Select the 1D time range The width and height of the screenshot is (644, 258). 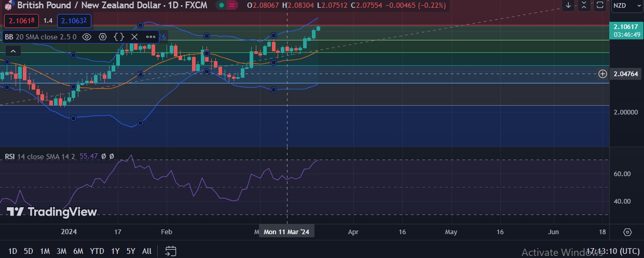pos(12,251)
